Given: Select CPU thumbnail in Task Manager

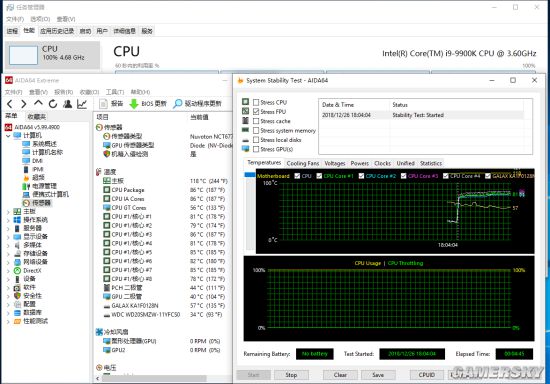Looking at the screenshot, I should (x=53, y=55).
